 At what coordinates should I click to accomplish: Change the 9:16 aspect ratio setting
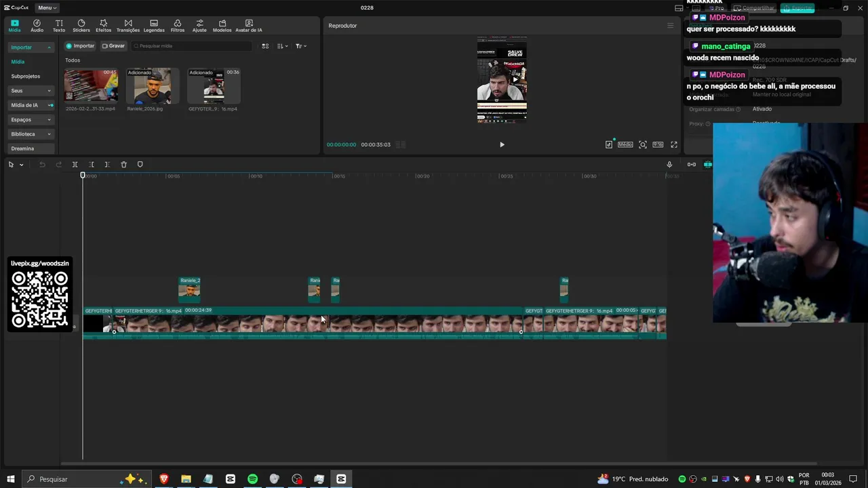[x=658, y=144]
